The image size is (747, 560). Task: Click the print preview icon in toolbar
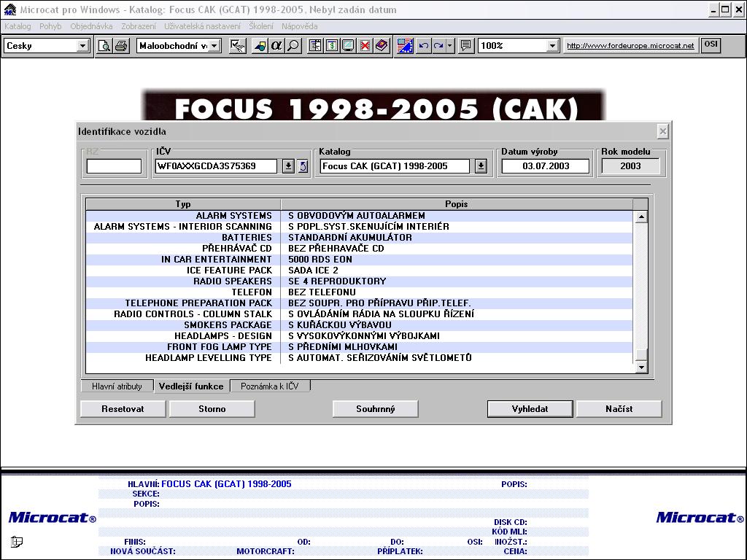tap(105, 46)
